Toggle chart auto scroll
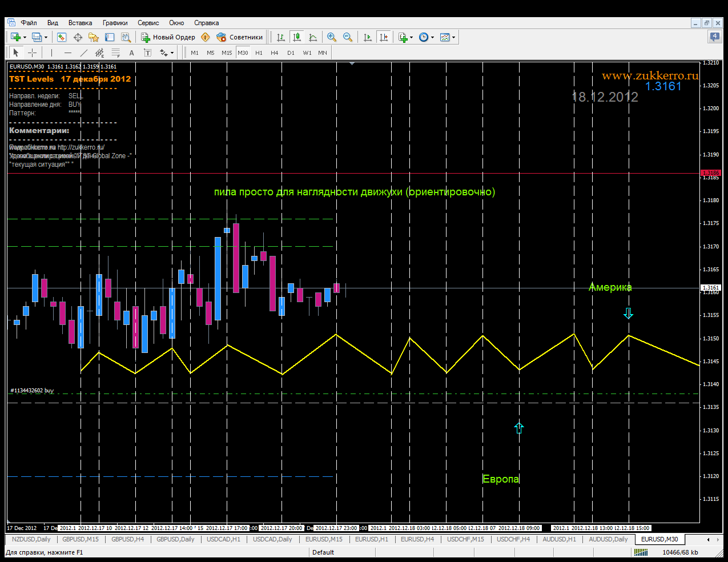 368,37
